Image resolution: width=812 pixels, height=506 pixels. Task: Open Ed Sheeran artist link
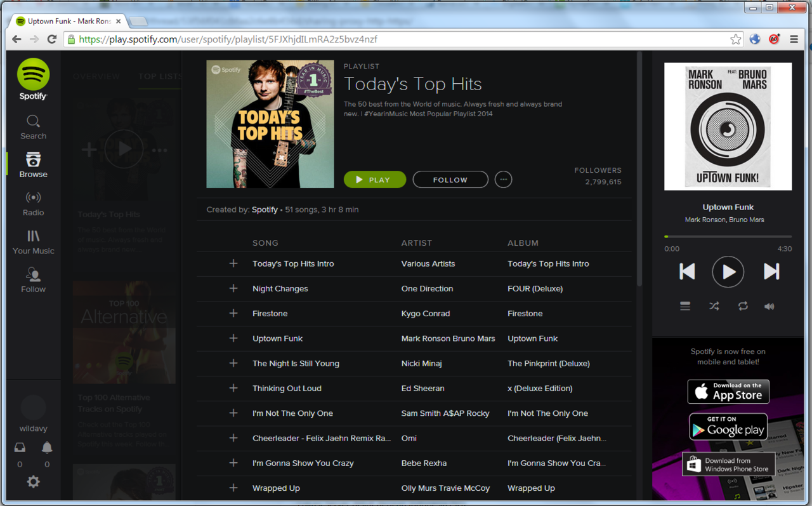click(422, 388)
